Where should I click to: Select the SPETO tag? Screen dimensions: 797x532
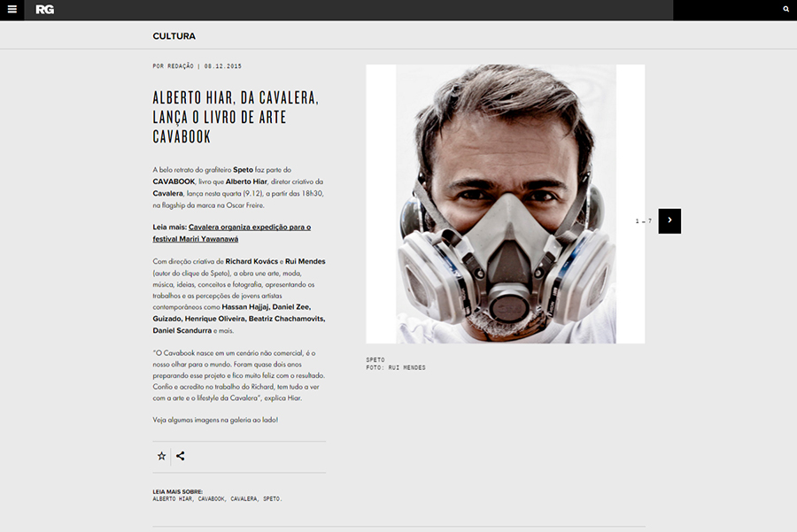coord(272,499)
